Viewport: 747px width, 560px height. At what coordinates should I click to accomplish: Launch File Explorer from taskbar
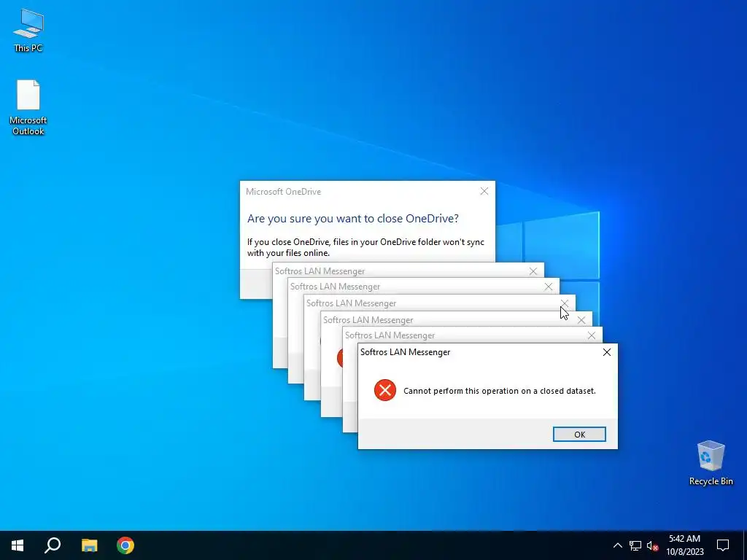point(89,545)
